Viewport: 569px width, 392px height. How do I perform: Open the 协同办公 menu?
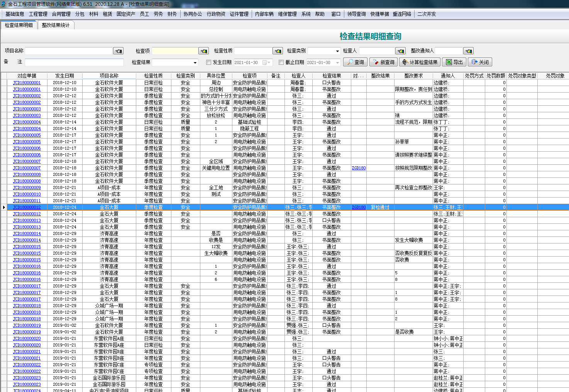coord(193,14)
